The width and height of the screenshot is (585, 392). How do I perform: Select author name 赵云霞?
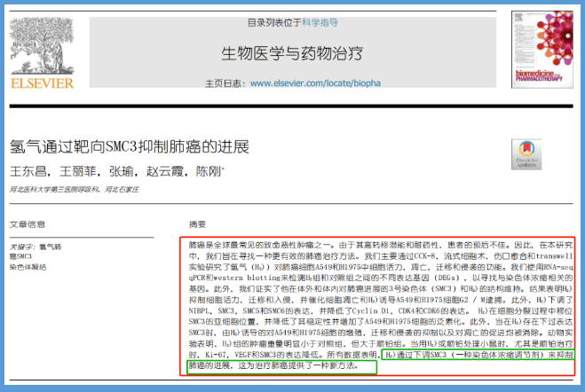(x=164, y=171)
